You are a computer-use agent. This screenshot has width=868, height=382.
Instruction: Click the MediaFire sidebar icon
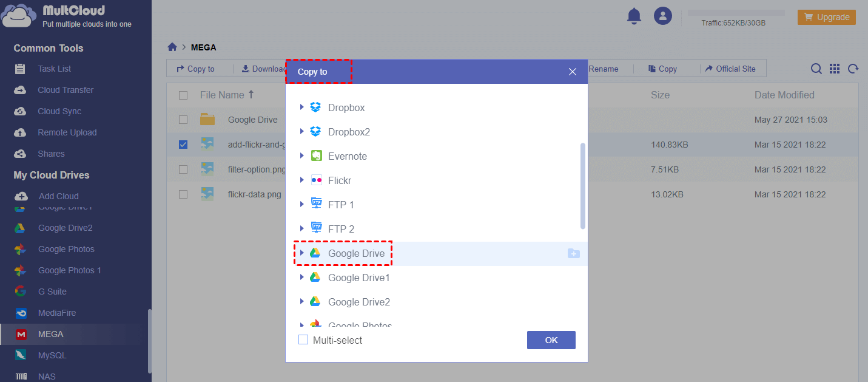21,313
